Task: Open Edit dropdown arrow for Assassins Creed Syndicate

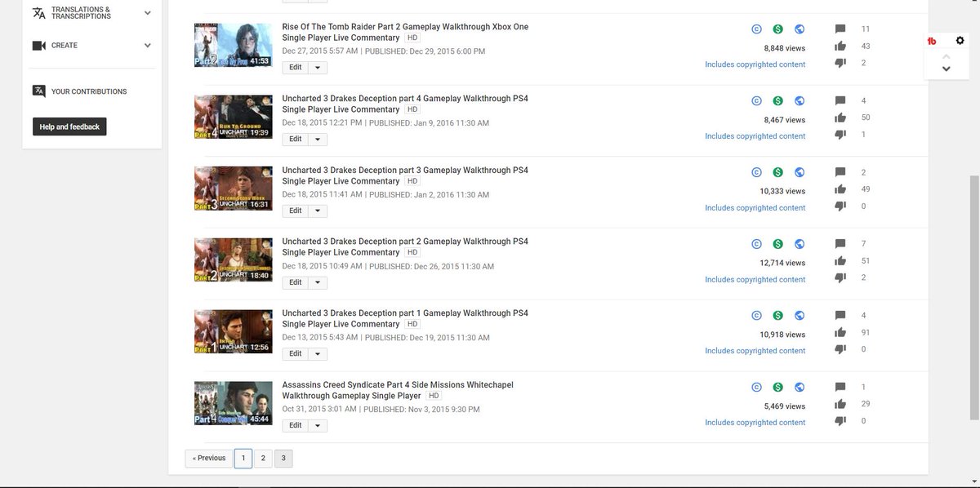Action: tap(318, 425)
